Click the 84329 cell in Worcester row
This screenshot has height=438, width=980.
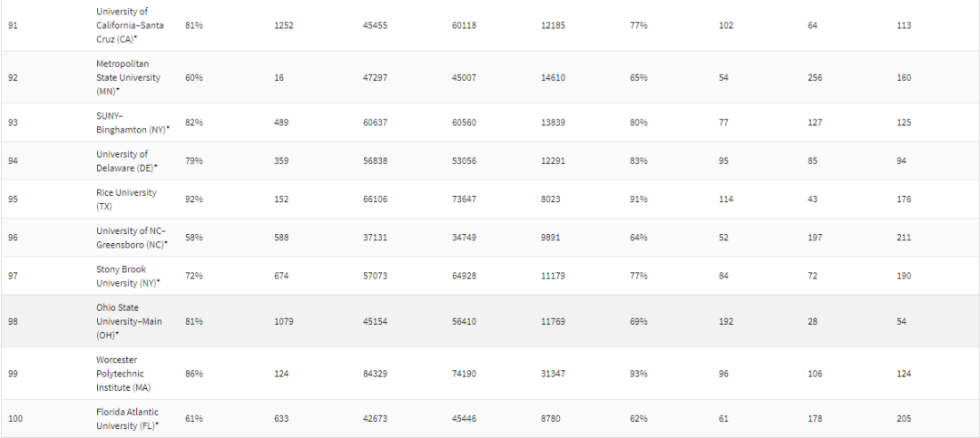click(x=375, y=374)
